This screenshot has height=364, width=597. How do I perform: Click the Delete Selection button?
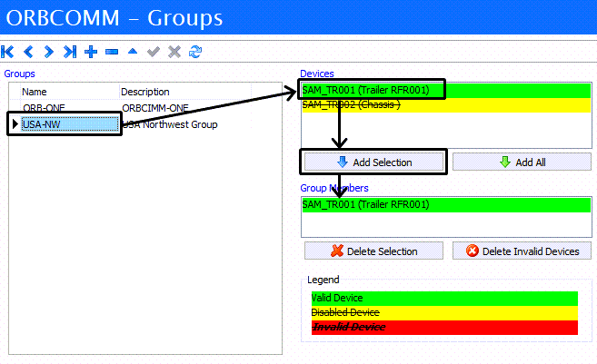(x=373, y=251)
